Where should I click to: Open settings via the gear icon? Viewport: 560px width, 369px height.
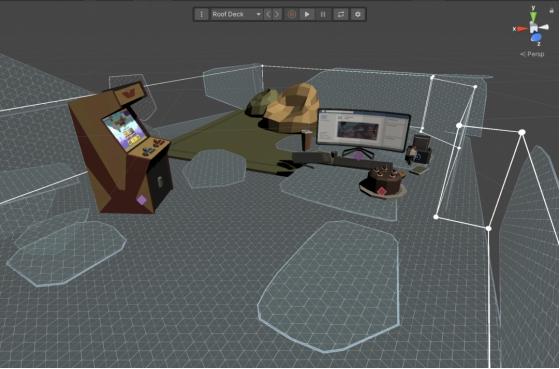pos(358,14)
